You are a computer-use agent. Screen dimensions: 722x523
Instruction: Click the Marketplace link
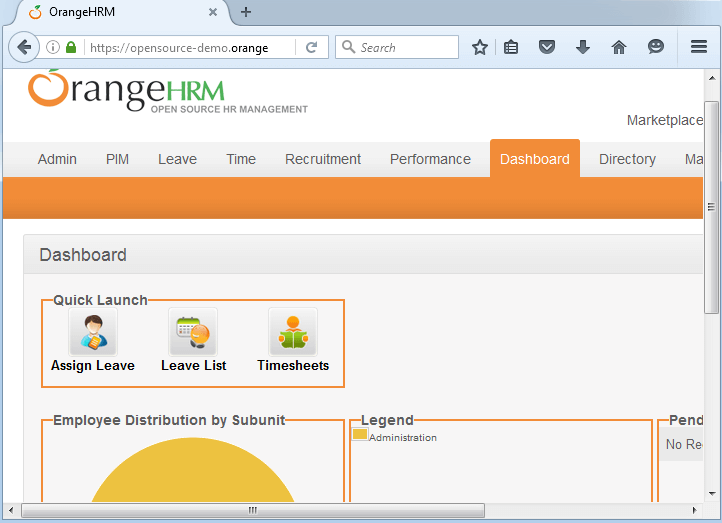point(665,120)
